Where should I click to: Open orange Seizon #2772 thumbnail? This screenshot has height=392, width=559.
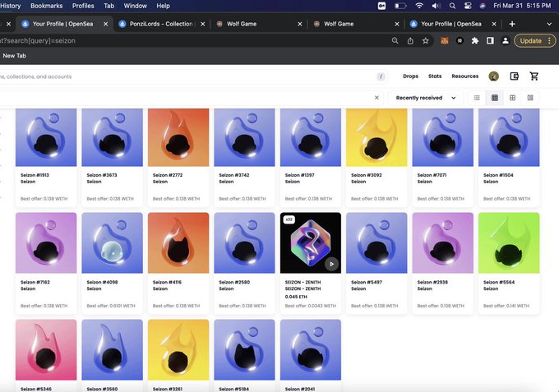point(178,137)
